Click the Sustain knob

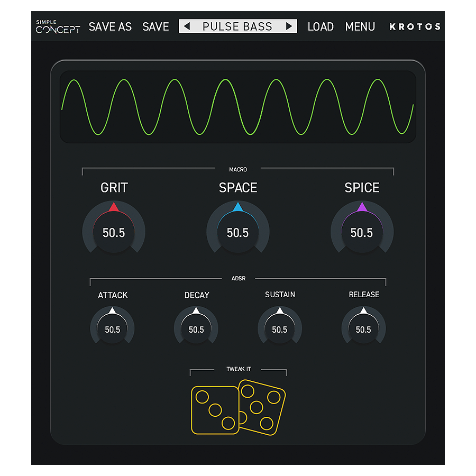280,327
